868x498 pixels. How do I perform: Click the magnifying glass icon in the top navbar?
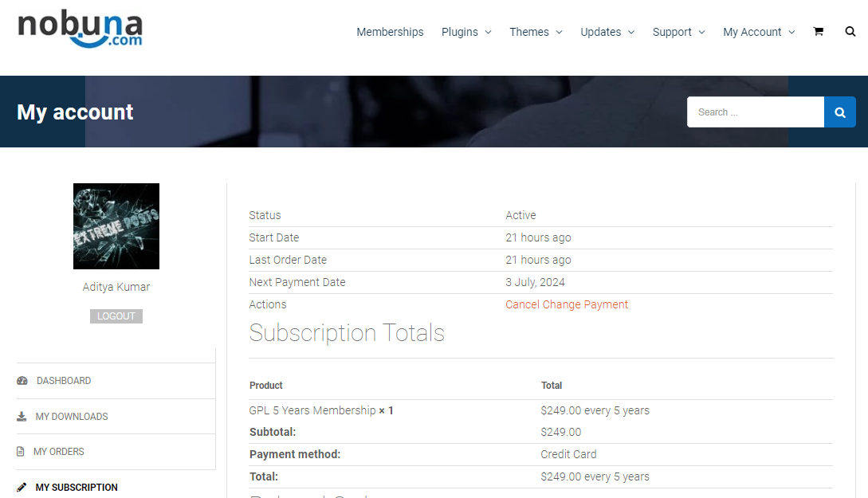pos(850,31)
